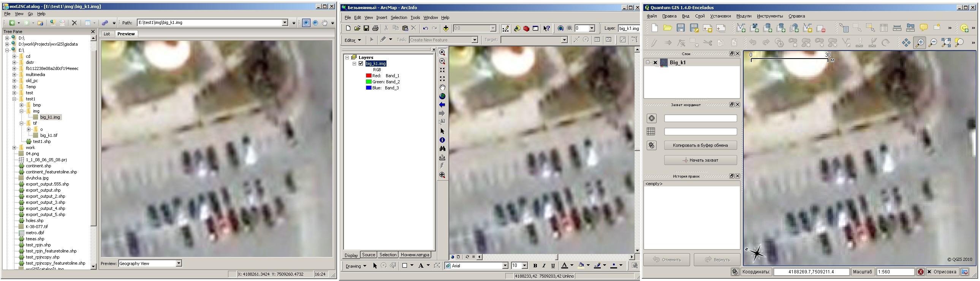Click Копировать в буфер обмена button
The height and width of the screenshot is (281, 980).
700,146
